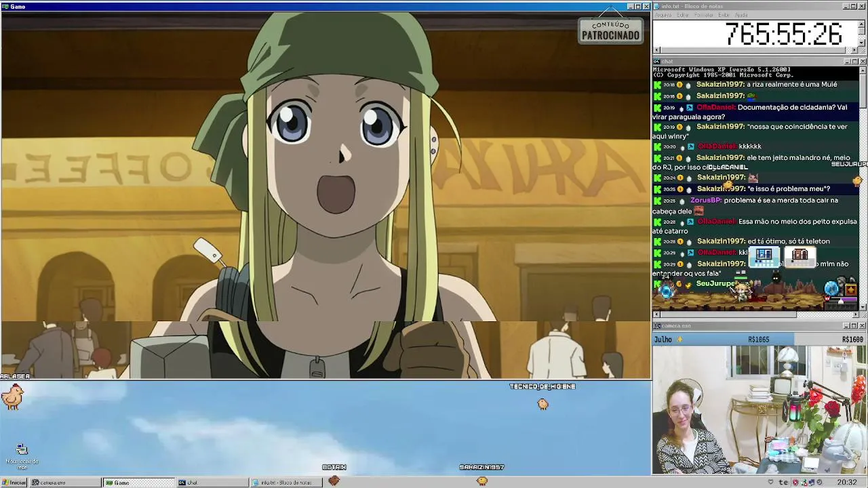Image resolution: width=868 pixels, height=488 pixels.
Task: Click the chat window scroll down arrow
Action: click(863, 307)
